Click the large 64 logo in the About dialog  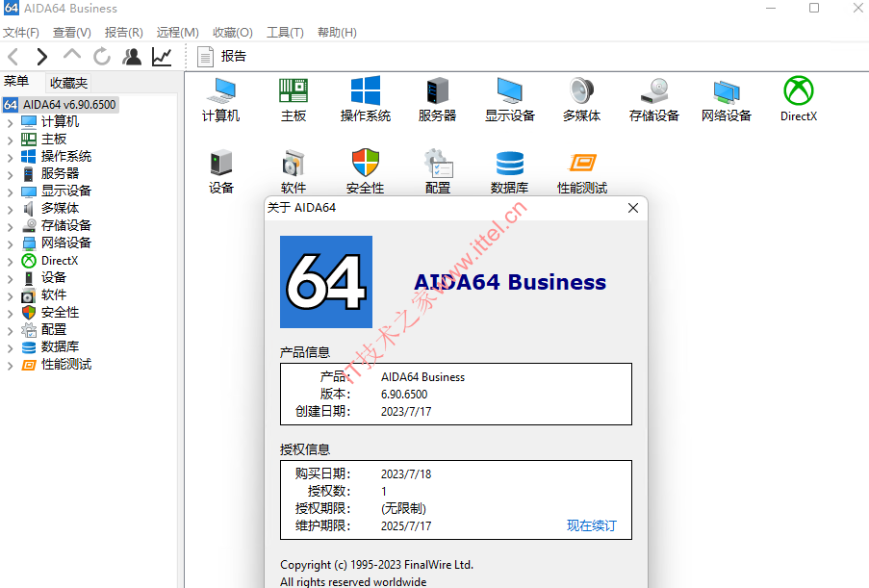click(326, 282)
